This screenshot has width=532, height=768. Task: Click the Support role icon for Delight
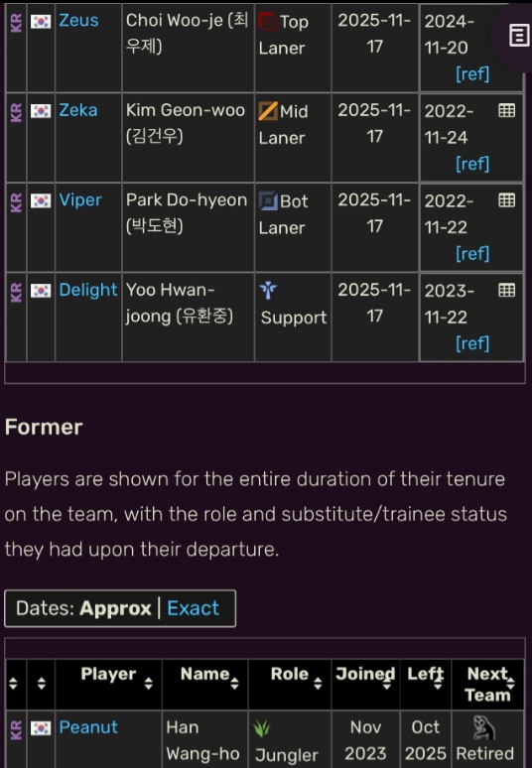pyautogui.click(x=268, y=291)
